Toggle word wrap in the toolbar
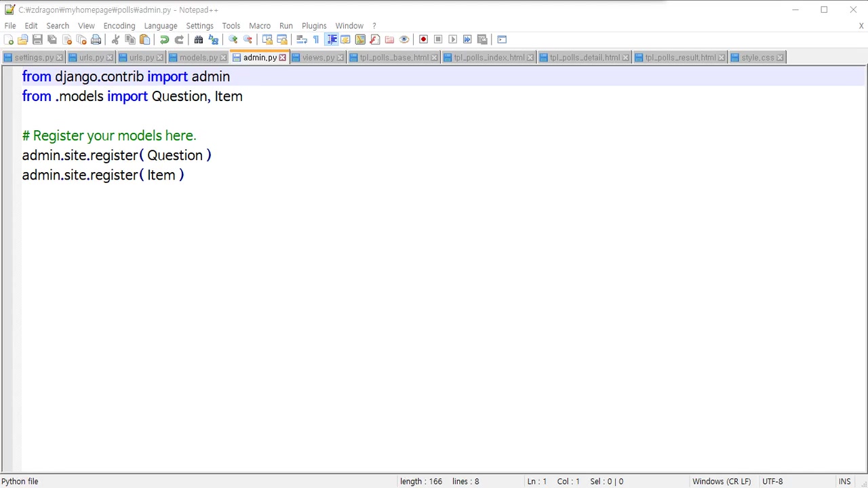This screenshot has height=488, width=868. click(302, 39)
